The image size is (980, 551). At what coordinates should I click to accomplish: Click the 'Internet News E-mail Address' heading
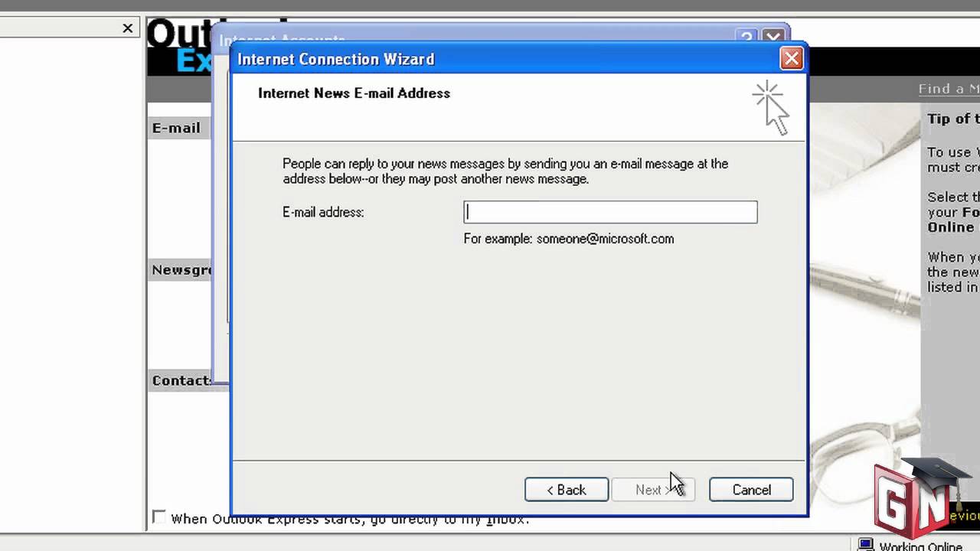[354, 93]
